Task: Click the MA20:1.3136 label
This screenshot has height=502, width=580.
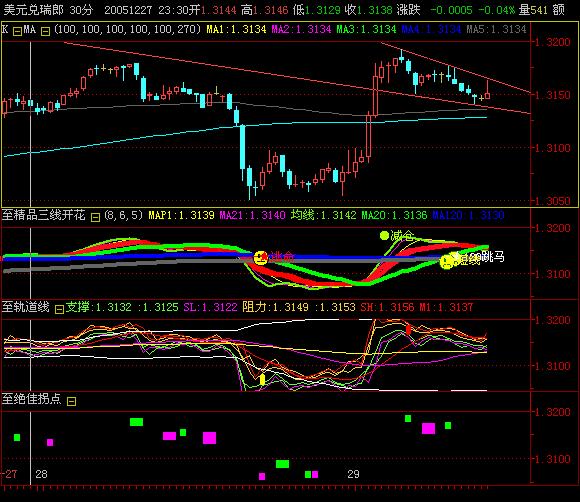Action: pyautogui.click(x=394, y=215)
